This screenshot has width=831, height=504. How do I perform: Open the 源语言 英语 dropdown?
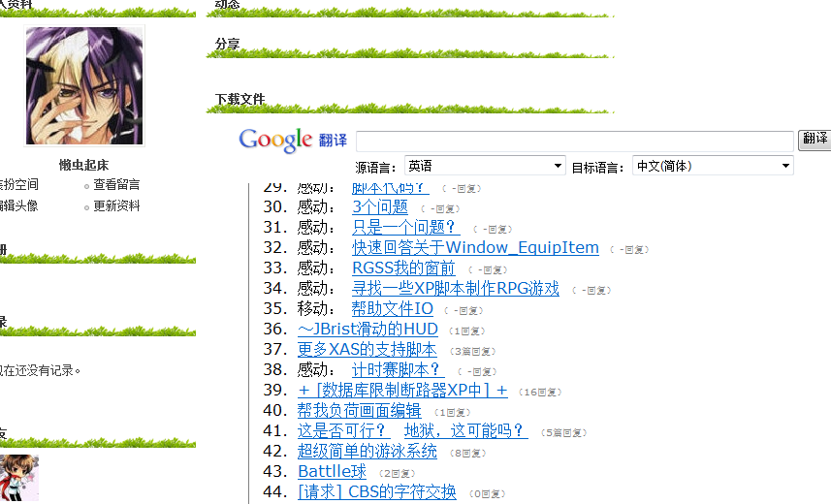(485, 166)
